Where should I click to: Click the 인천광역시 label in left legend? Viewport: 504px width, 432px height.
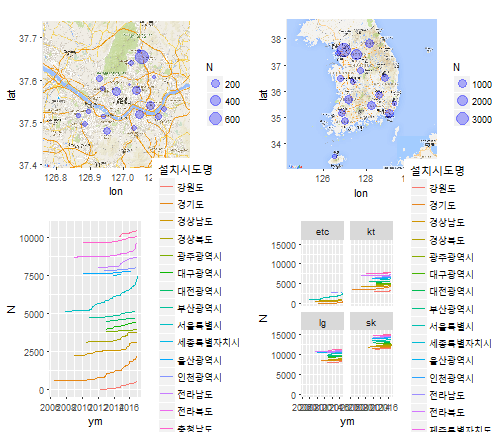[x=199, y=377]
